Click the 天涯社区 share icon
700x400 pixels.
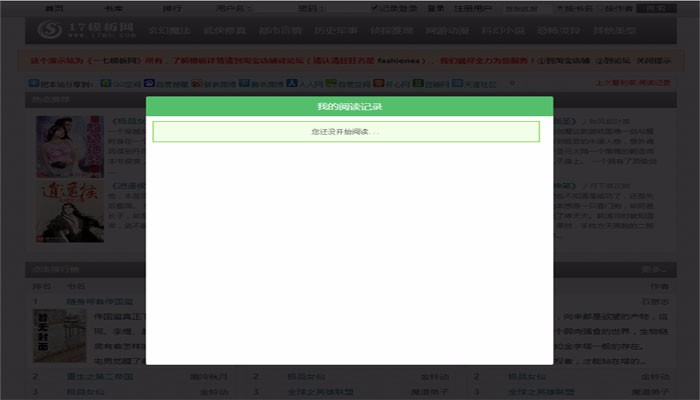pos(457,83)
